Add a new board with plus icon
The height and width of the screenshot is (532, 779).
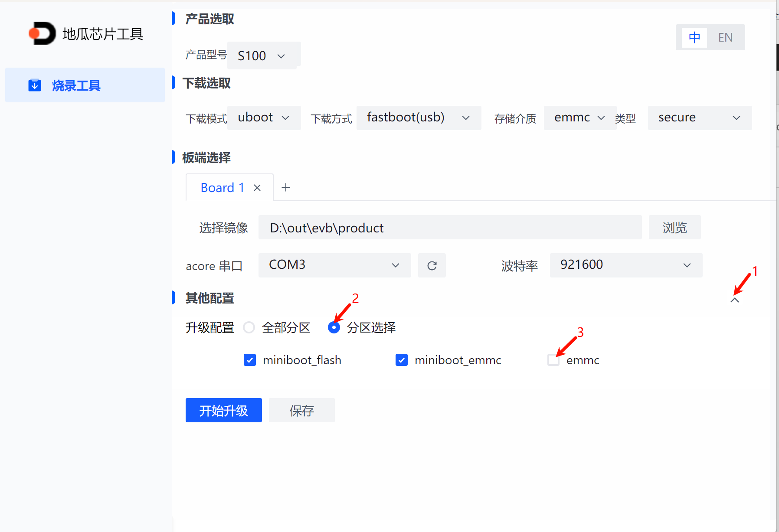[286, 188]
